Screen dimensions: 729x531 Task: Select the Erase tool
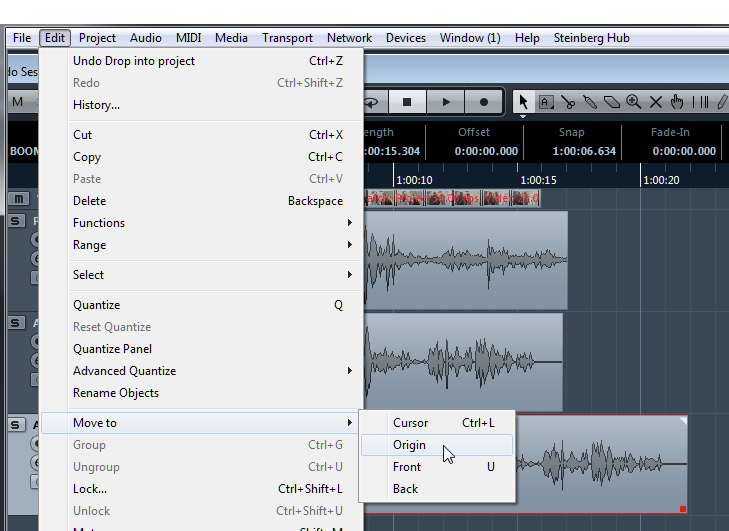[x=612, y=101]
